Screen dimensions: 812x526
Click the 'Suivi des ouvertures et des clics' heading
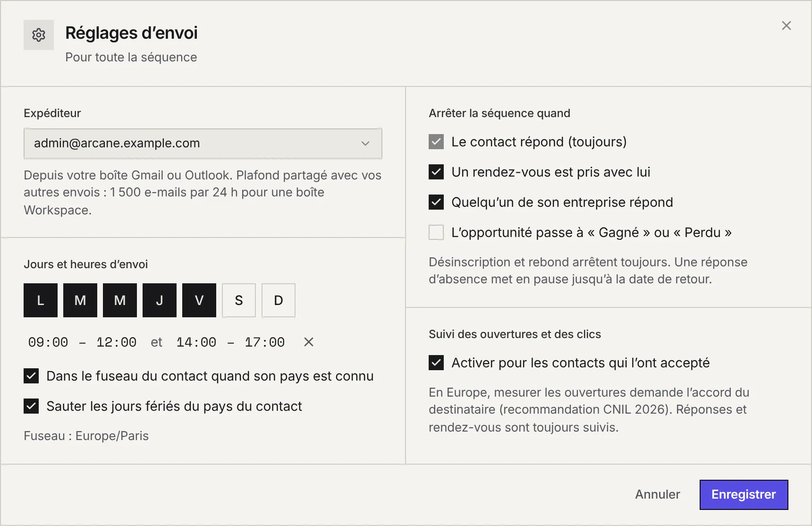pos(515,334)
